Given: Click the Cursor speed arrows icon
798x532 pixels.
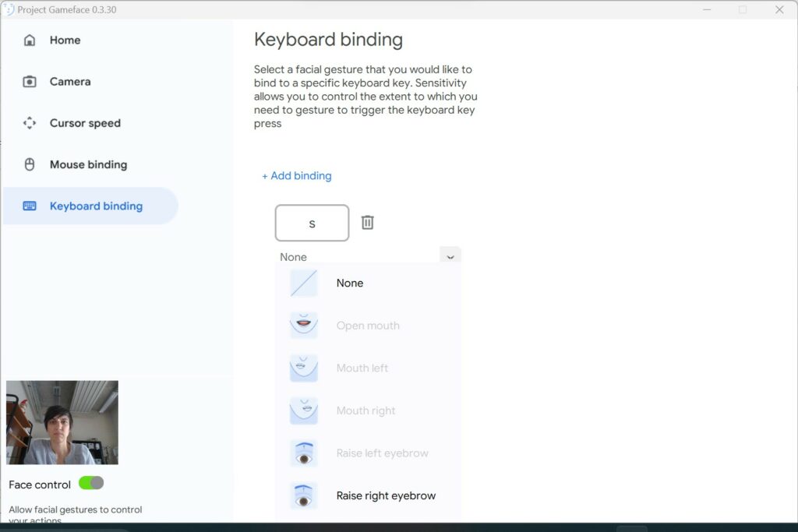Looking at the screenshot, I should [30, 123].
